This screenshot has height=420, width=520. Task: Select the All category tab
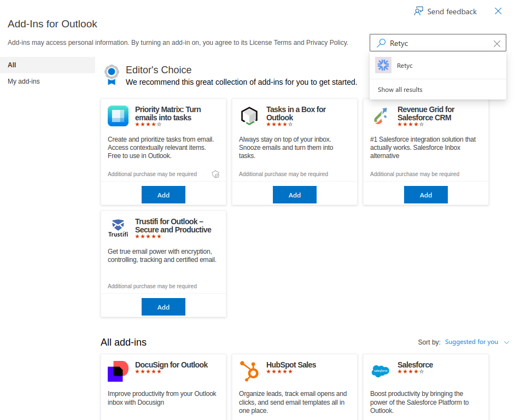click(48, 65)
